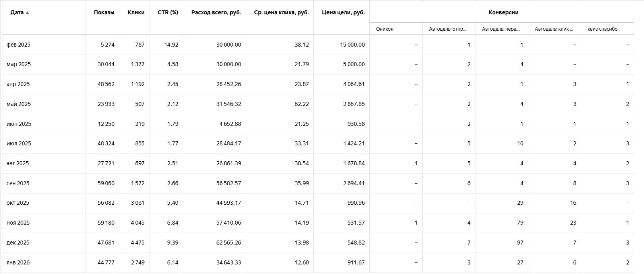Click conversion count 97 in дек 2025 row
644x274 pixels.
pos(520,243)
